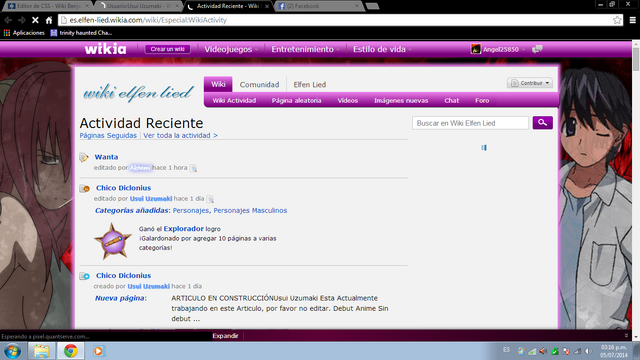The height and width of the screenshot is (360, 640).
Task: View diff icon after 'hace 1 hora'
Action: 193,168
